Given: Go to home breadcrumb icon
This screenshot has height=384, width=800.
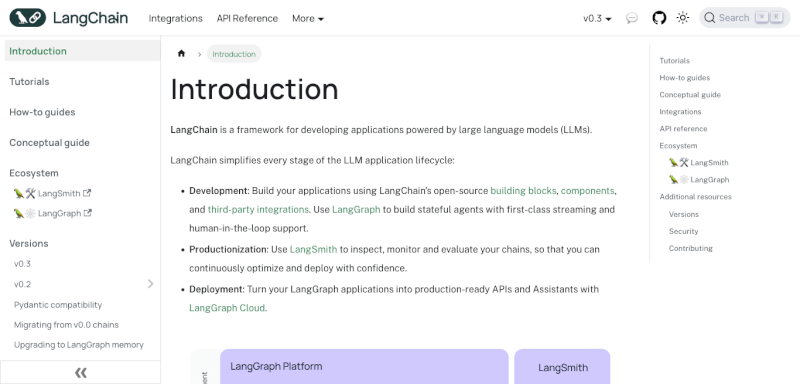Looking at the screenshot, I should pos(181,54).
